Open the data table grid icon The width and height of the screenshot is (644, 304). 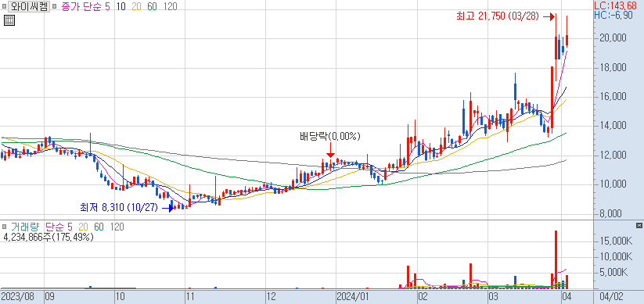9,20
